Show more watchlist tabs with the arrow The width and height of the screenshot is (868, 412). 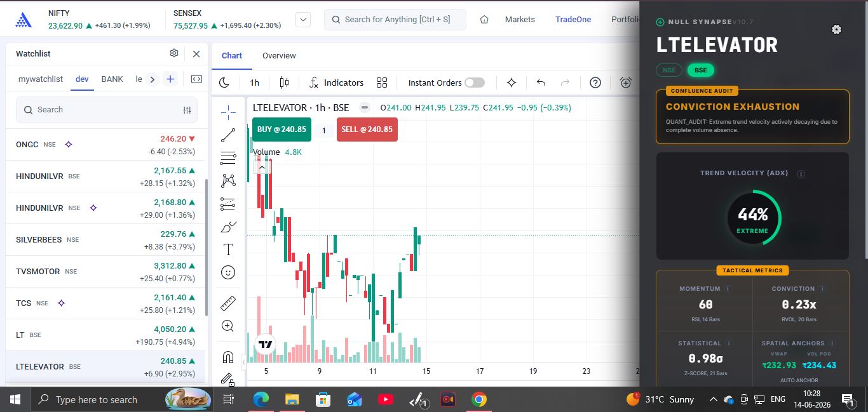152,79
